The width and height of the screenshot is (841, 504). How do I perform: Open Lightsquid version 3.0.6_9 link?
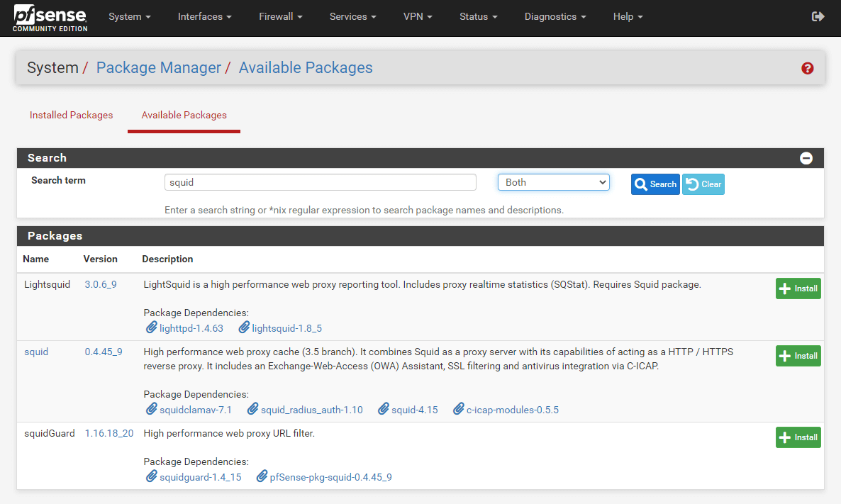(101, 284)
